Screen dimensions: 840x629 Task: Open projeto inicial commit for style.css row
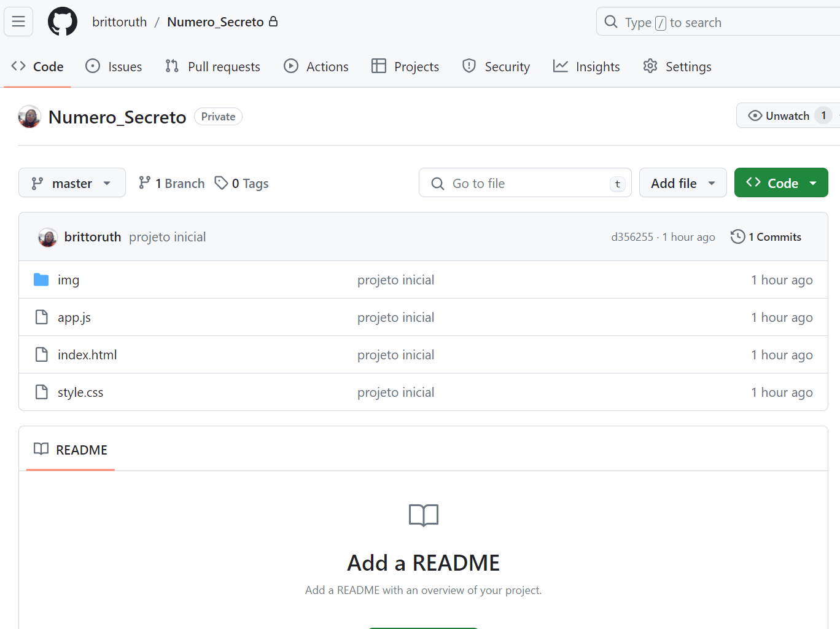(396, 393)
